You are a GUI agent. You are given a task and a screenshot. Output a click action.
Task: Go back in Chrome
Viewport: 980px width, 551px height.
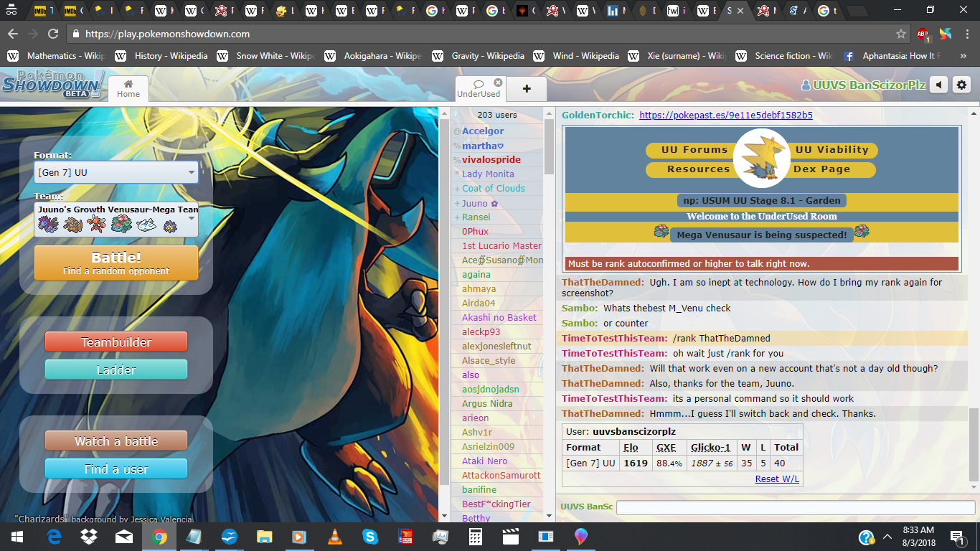pyautogui.click(x=12, y=34)
